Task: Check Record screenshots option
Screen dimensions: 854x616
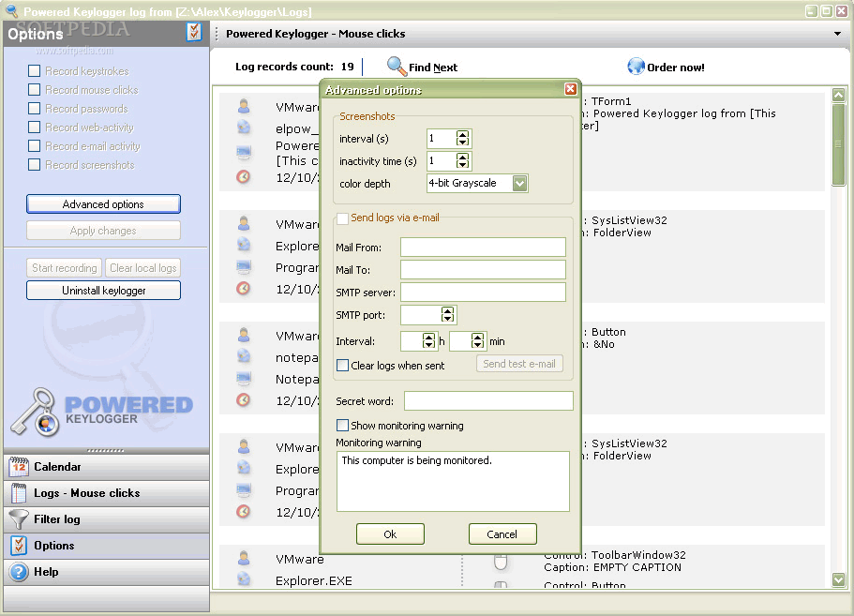Action: (35, 164)
